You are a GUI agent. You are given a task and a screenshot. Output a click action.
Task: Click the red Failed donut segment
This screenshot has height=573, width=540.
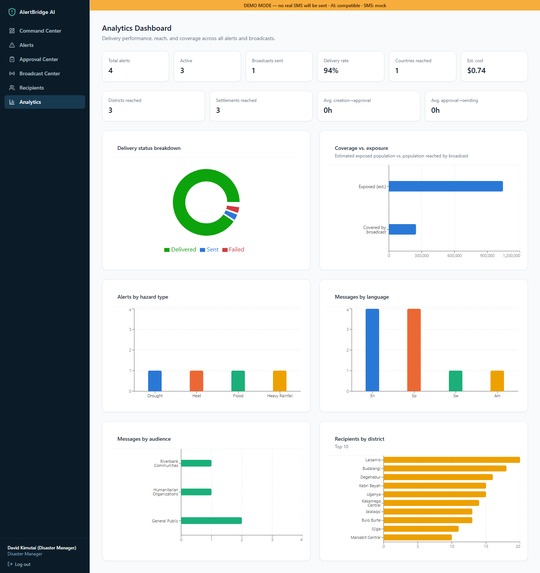[233, 209]
